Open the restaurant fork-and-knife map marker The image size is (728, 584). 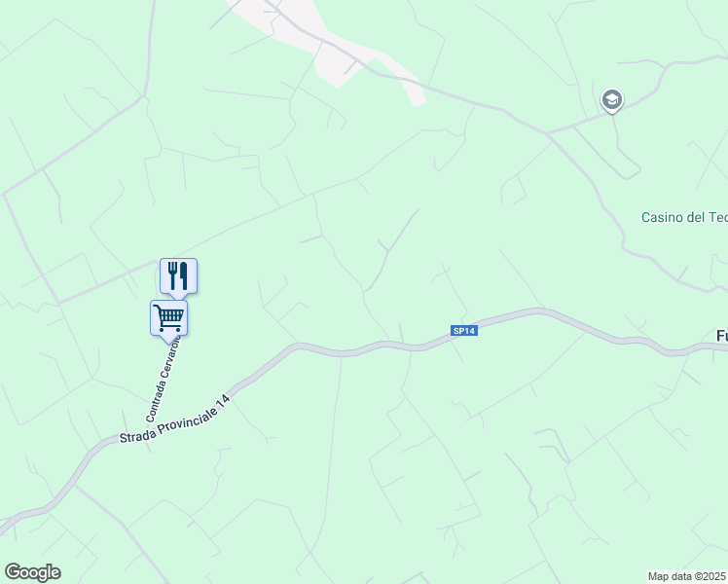click(178, 276)
